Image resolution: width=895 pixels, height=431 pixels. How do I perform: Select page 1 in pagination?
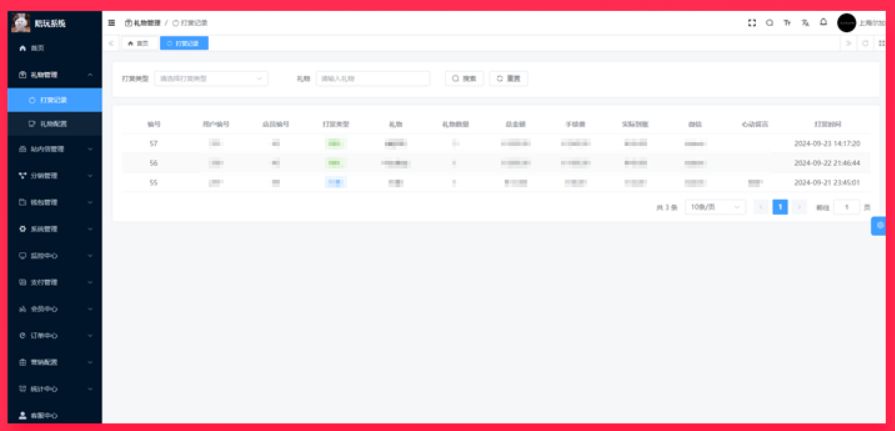tap(780, 207)
